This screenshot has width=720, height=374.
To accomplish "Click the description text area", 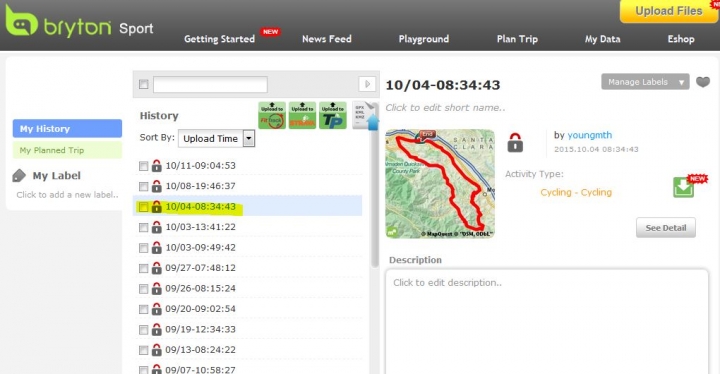I will click(547, 322).
